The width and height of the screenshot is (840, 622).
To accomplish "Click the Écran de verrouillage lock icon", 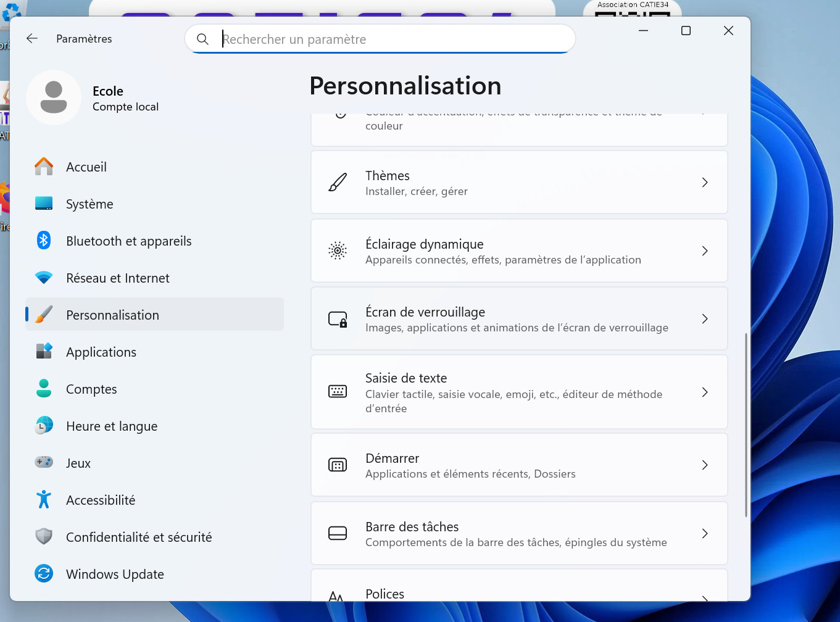I will click(338, 319).
